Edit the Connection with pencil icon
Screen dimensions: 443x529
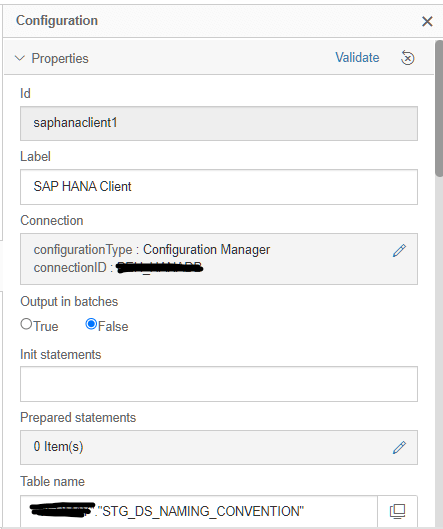click(399, 251)
